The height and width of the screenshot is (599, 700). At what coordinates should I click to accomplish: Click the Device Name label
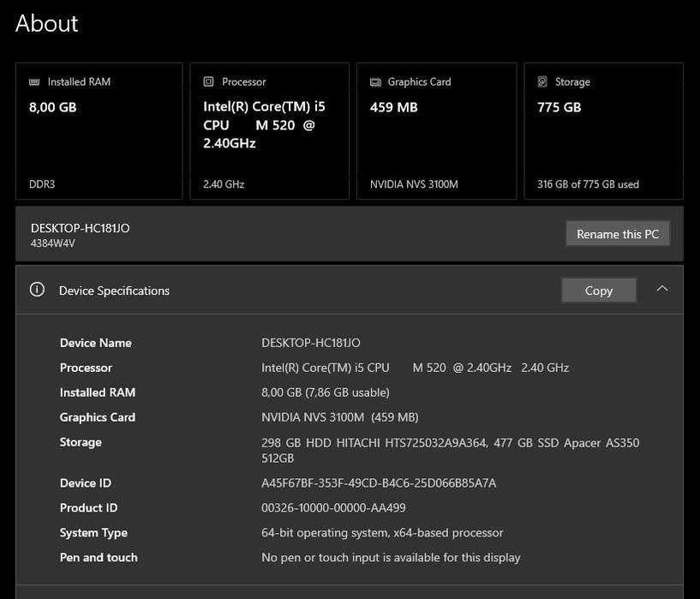coord(96,343)
